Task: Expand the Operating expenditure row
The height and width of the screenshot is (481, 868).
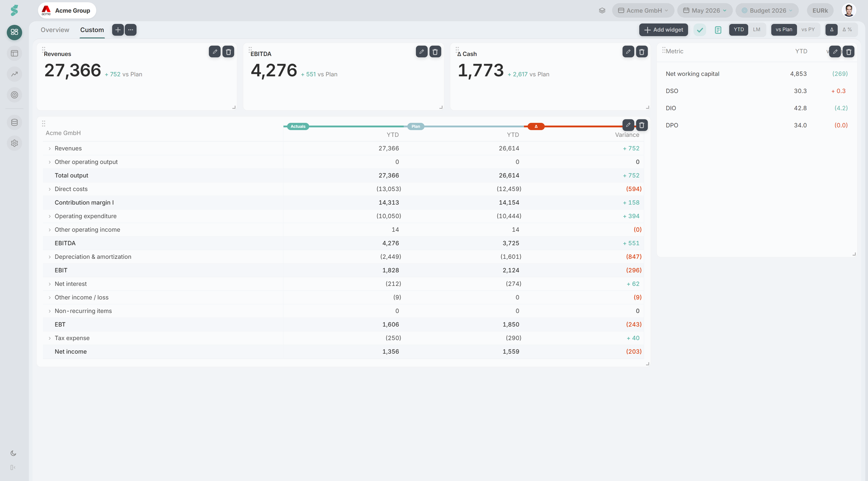Action: coord(50,216)
